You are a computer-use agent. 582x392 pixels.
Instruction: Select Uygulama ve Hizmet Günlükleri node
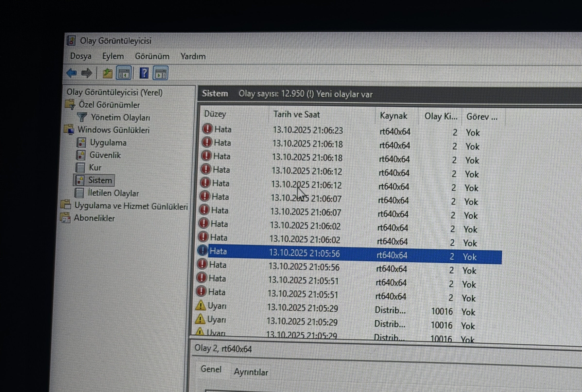pos(131,206)
